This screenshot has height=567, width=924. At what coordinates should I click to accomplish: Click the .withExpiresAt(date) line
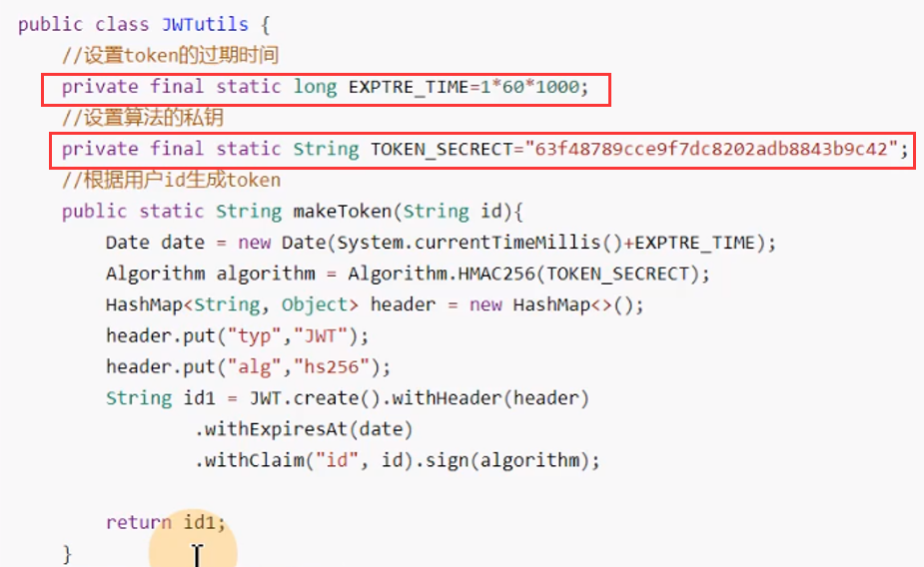(304, 430)
